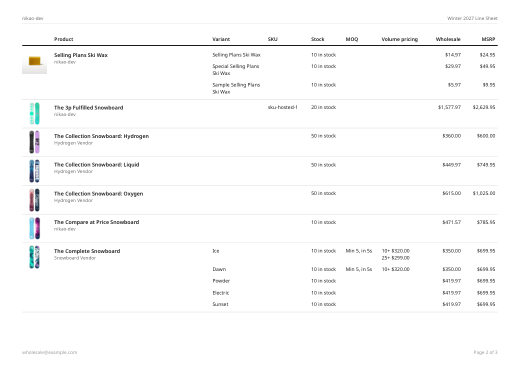Click the "Product" column header
520x368 pixels.
pyautogui.click(x=64, y=39)
